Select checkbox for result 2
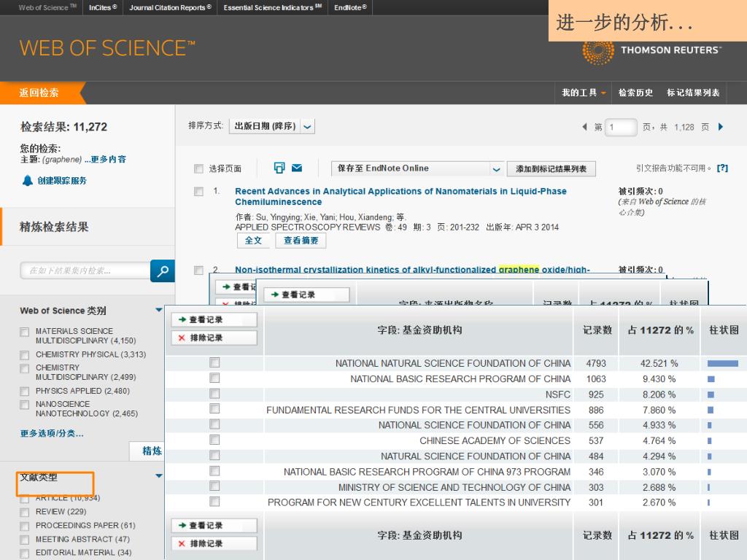This screenshot has width=747, height=560. point(198,271)
